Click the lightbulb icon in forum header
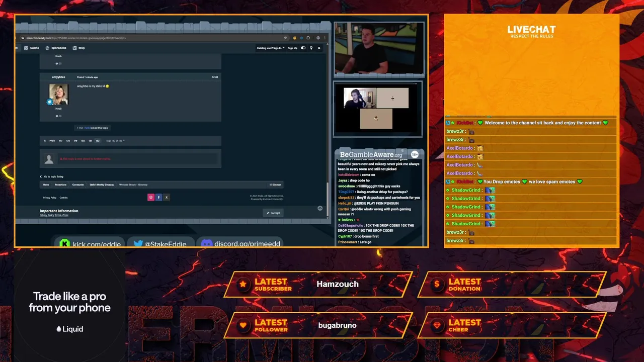This screenshot has width=644, height=362. (311, 48)
